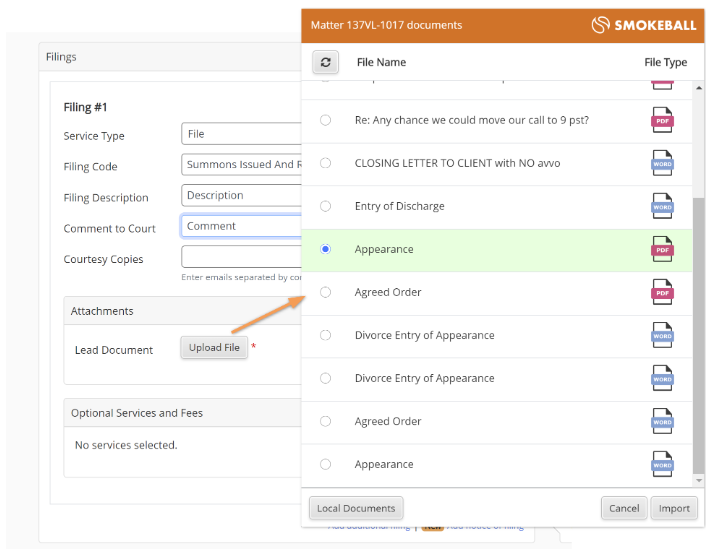This screenshot has width=716, height=553.
Task: Click PDF icon next to Agreed Order
Action: coord(662,292)
